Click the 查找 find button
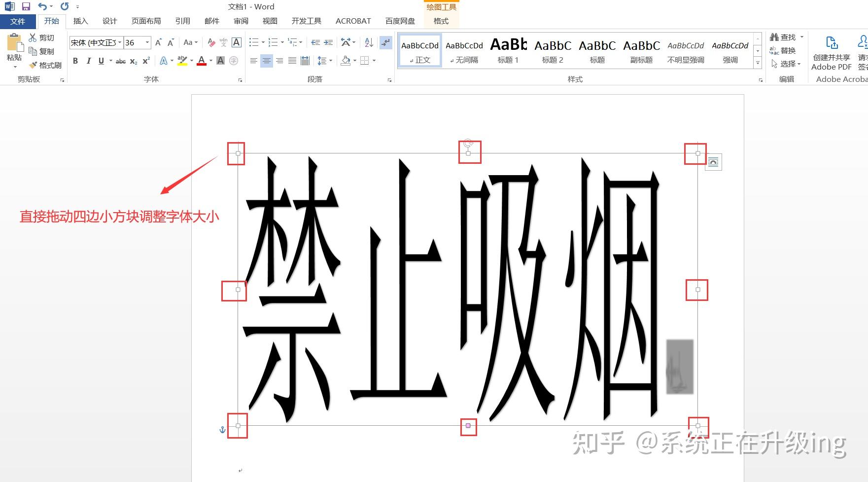 click(787, 37)
